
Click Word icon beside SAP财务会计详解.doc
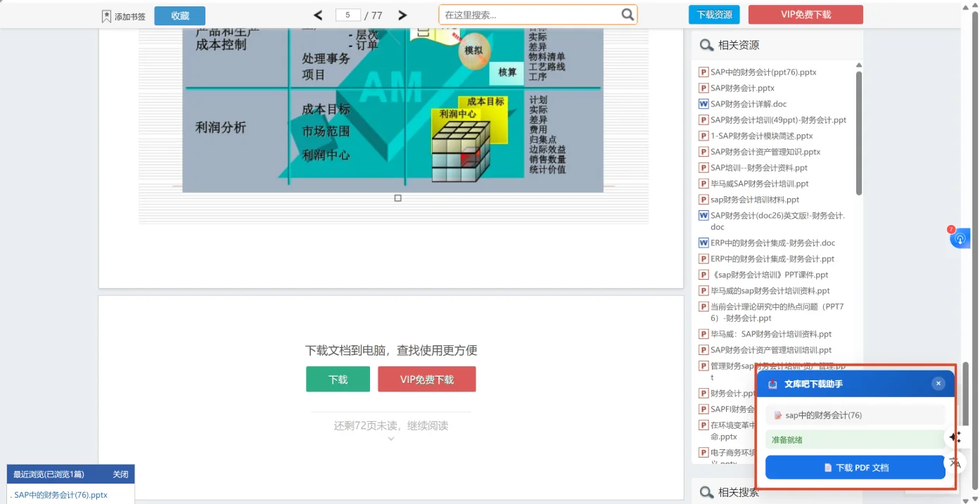tap(704, 104)
